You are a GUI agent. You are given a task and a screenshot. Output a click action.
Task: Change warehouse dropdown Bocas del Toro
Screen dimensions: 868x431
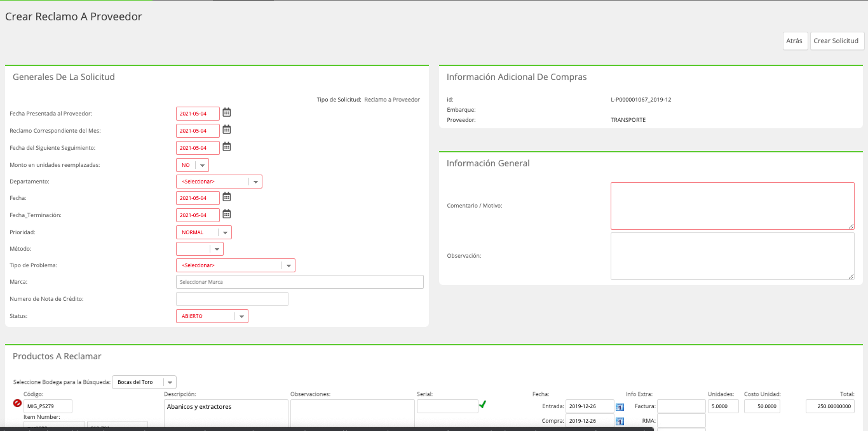144,382
